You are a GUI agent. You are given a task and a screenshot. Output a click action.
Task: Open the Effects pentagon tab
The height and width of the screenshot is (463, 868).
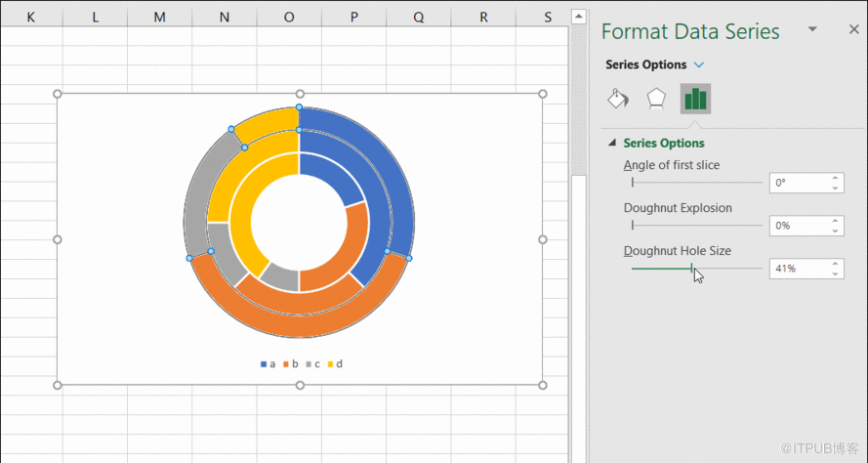[x=656, y=99]
